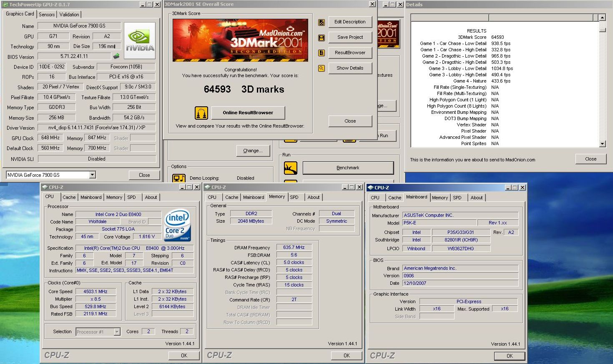Click the 3DMark2001 banner image

tap(240, 40)
